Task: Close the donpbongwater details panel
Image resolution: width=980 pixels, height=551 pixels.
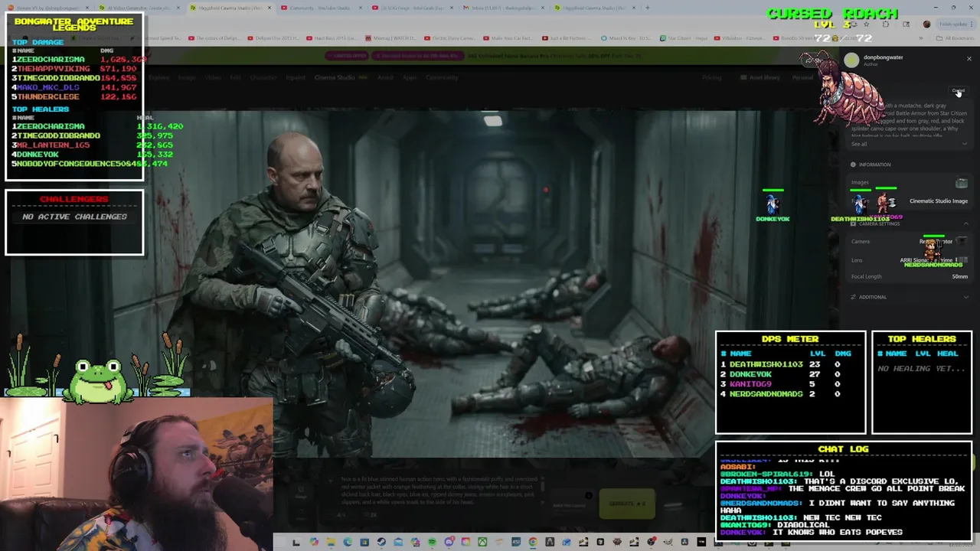Action: point(969,59)
